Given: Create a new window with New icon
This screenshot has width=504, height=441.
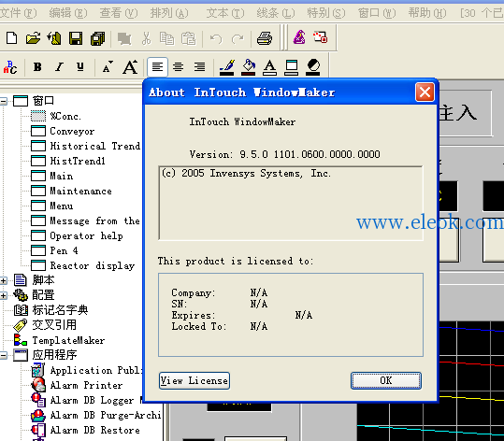Looking at the screenshot, I should coord(12,38).
